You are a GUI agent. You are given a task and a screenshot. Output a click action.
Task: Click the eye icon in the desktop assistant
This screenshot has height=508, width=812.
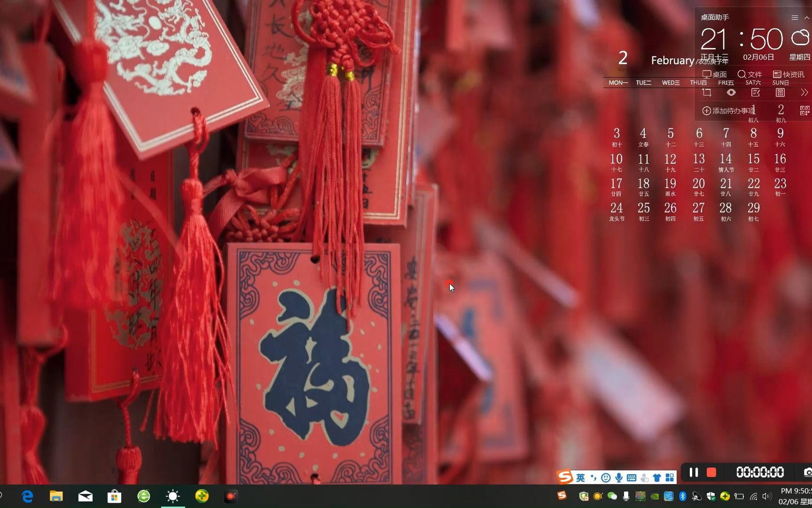point(731,92)
